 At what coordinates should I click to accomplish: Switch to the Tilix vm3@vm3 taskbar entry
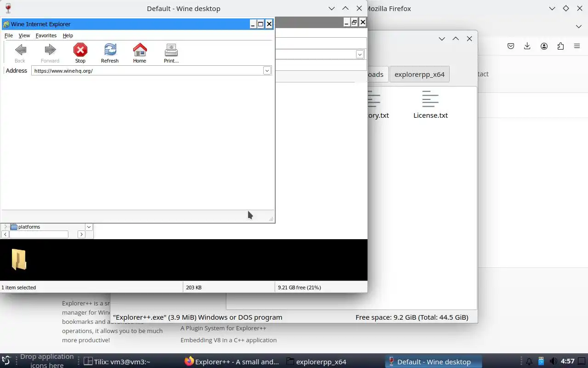(117, 362)
